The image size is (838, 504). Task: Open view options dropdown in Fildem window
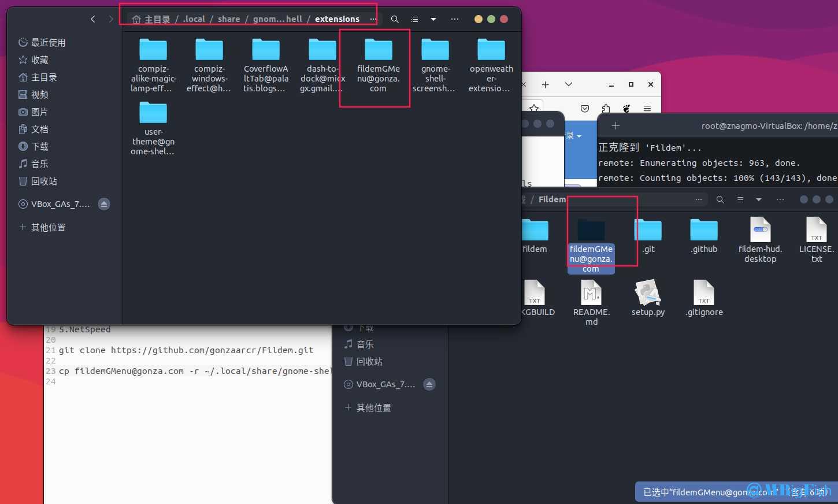pyautogui.click(x=759, y=199)
